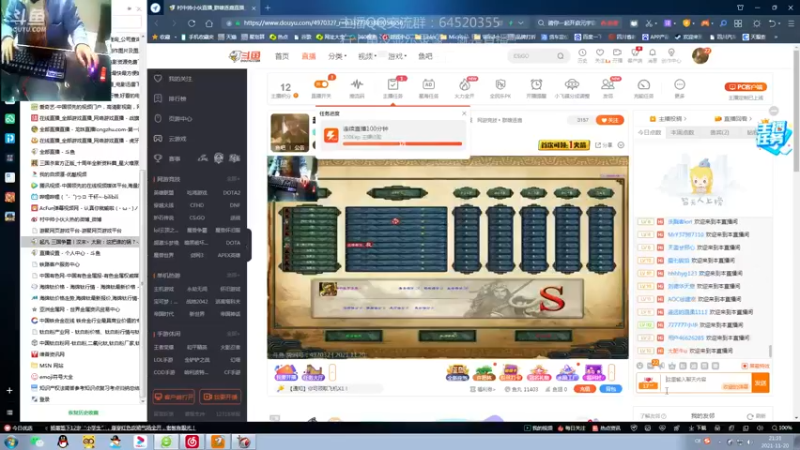Open the creator center lightbulb icon
This screenshot has width=800, height=450.
pyautogui.click(x=671, y=53)
